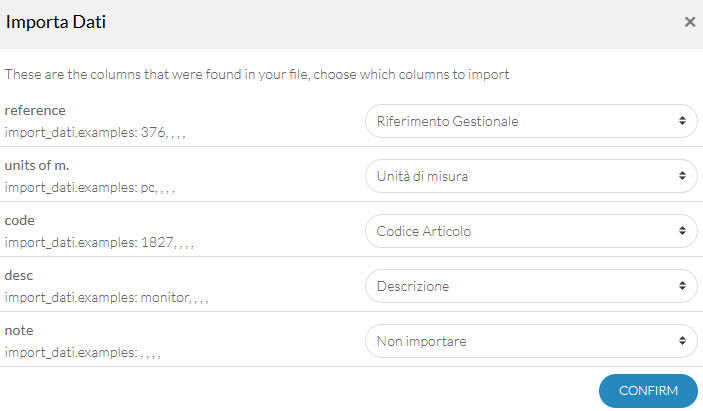The image size is (703, 411).
Task: Expand the Codice Articolo dropdown
Action: (531, 231)
